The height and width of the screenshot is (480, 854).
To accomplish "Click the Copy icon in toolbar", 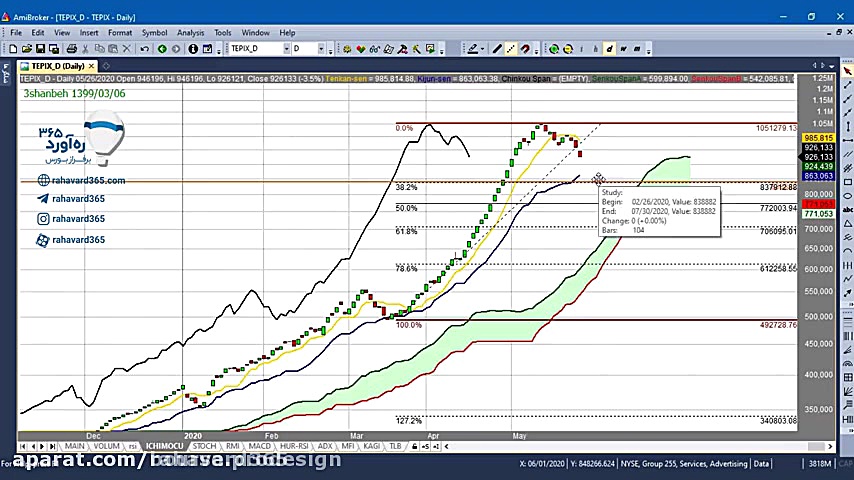I will (x=99, y=49).
